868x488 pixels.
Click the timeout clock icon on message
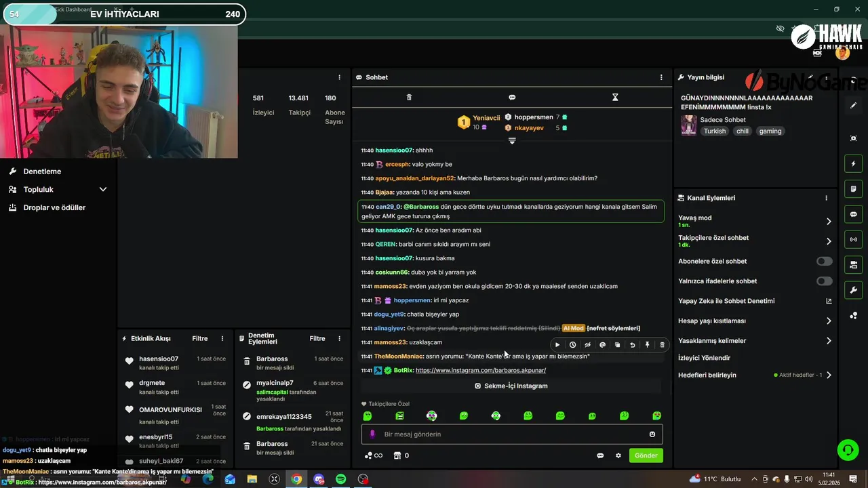572,345
